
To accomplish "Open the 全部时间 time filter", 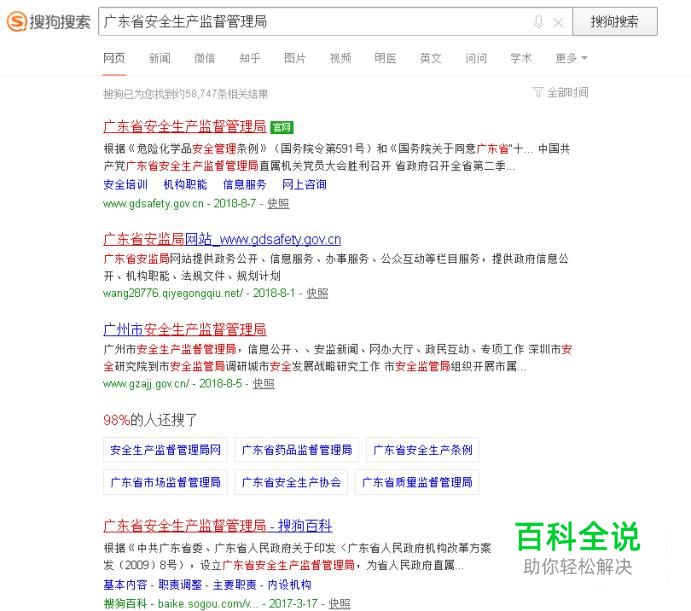I will click(561, 93).
